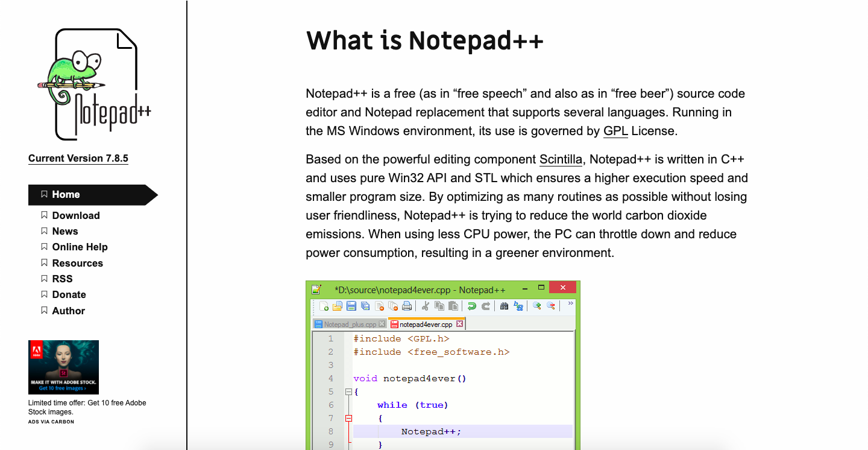Viewport: 868px width, 450px height.
Task: Open the Scintilla link
Action: (x=561, y=159)
